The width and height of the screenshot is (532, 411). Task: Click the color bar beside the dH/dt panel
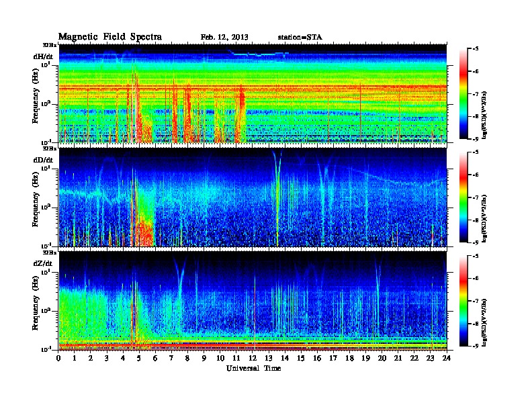[x=463, y=93]
